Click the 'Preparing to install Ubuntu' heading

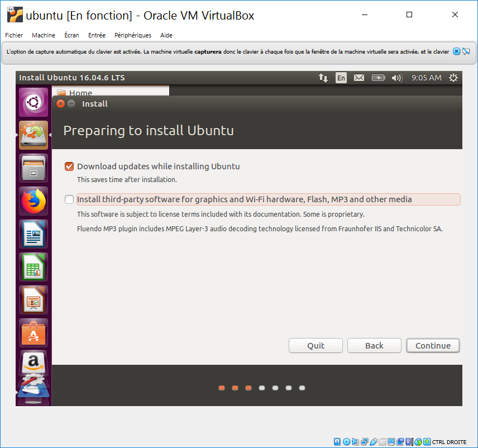[149, 131]
